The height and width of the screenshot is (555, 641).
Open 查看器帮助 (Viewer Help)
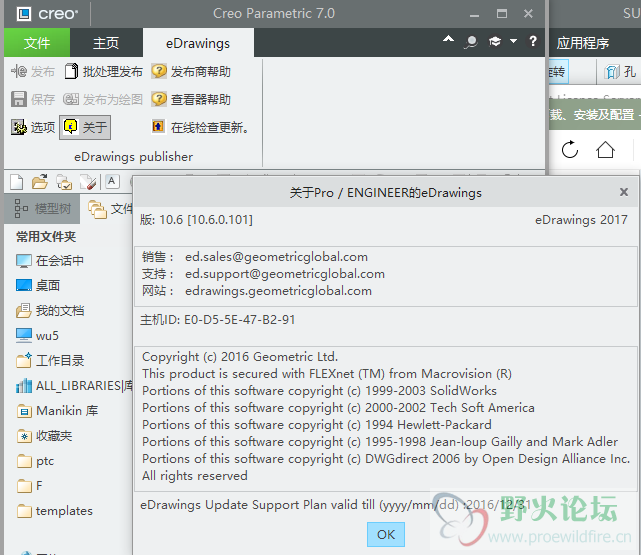coord(191,99)
